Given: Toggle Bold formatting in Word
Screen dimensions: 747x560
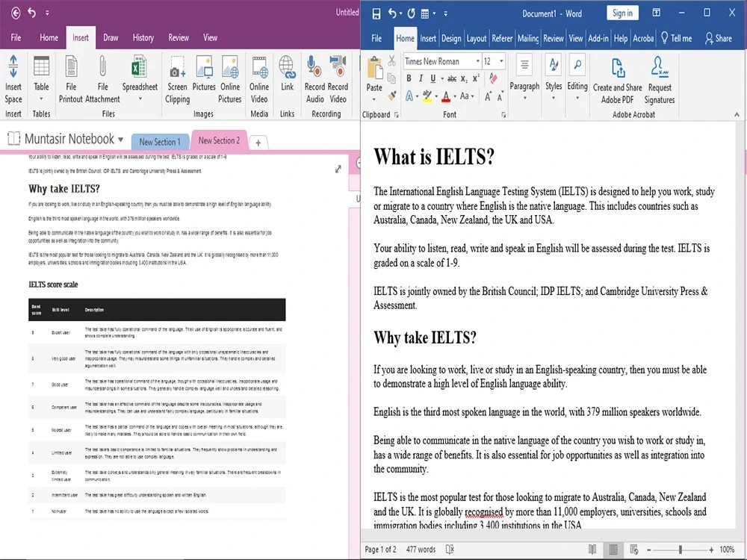Looking at the screenshot, I should (409, 78).
